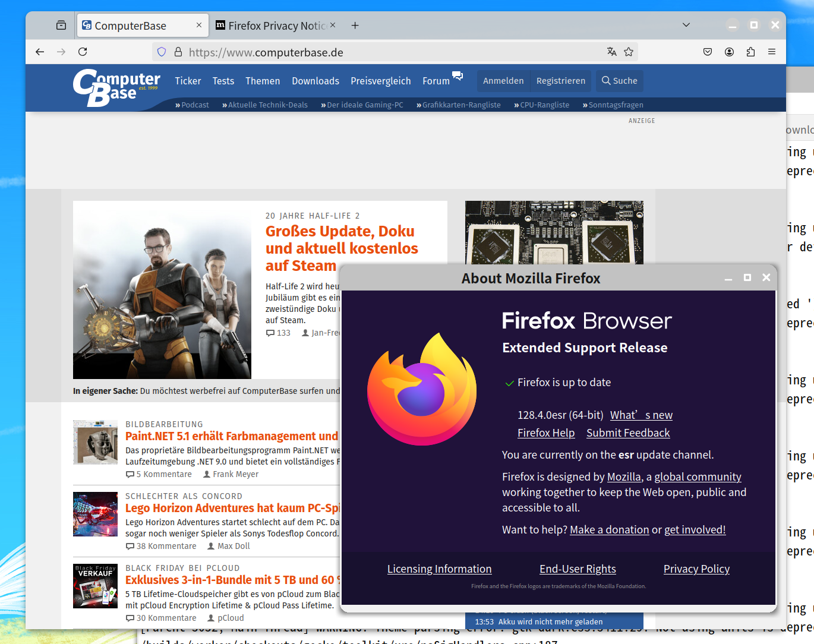Open Firefox Help link
The height and width of the screenshot is (644, 814).
pyautogui.click(x=546, y=433)
